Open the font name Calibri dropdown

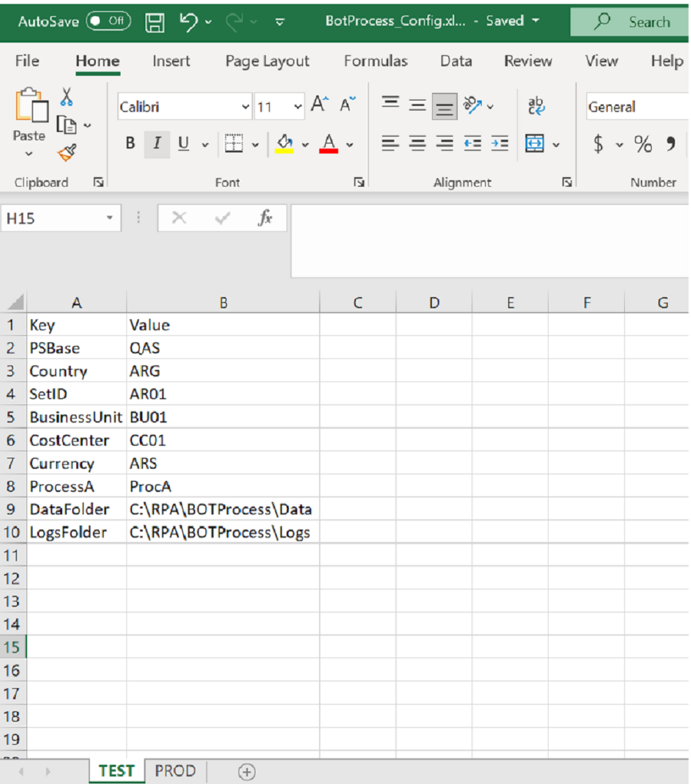(245, 107)
